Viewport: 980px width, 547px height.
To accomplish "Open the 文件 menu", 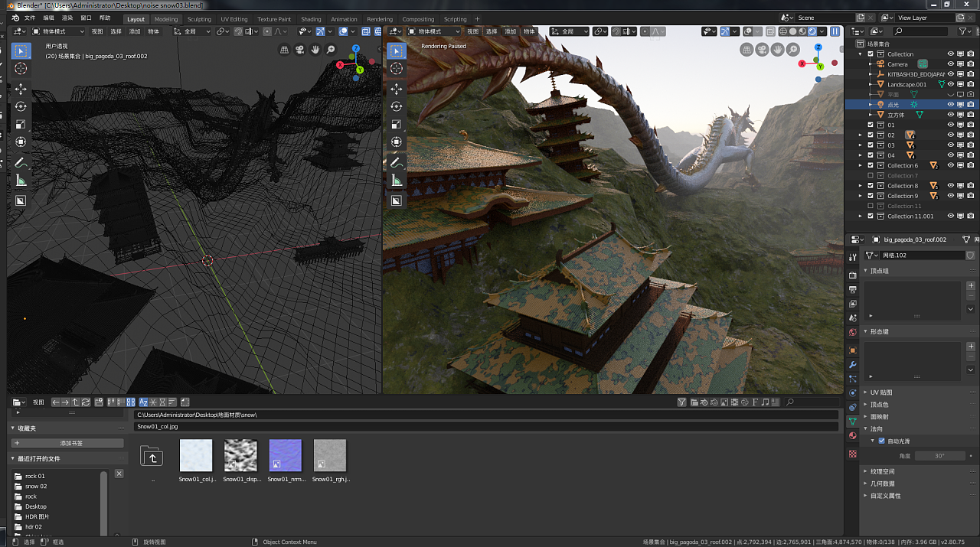I will tap(29, 18).
